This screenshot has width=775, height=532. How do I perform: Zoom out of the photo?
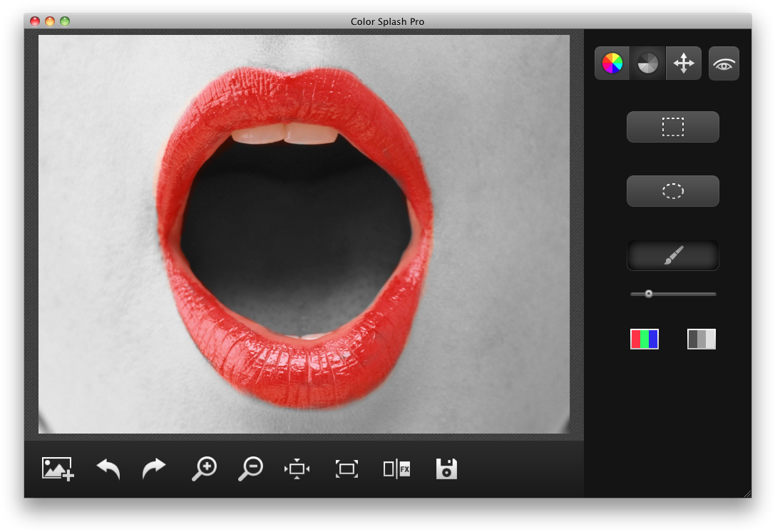pyautogui.click(x=250, y=469)
